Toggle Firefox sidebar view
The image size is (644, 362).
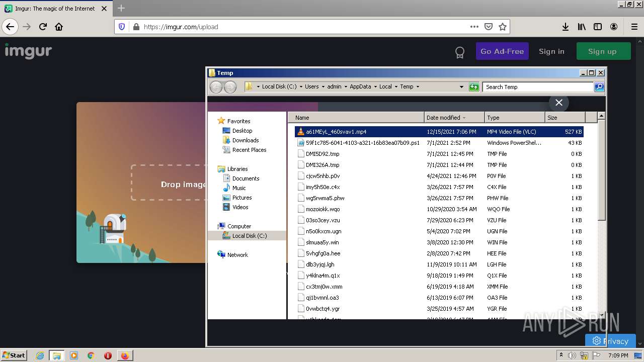pos(598,27)
